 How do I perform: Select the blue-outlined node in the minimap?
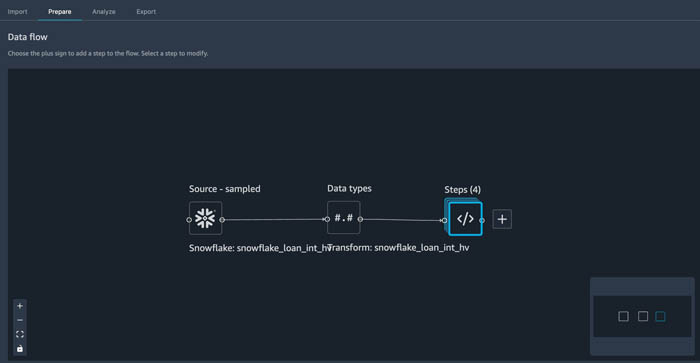(x=660, y=317)
